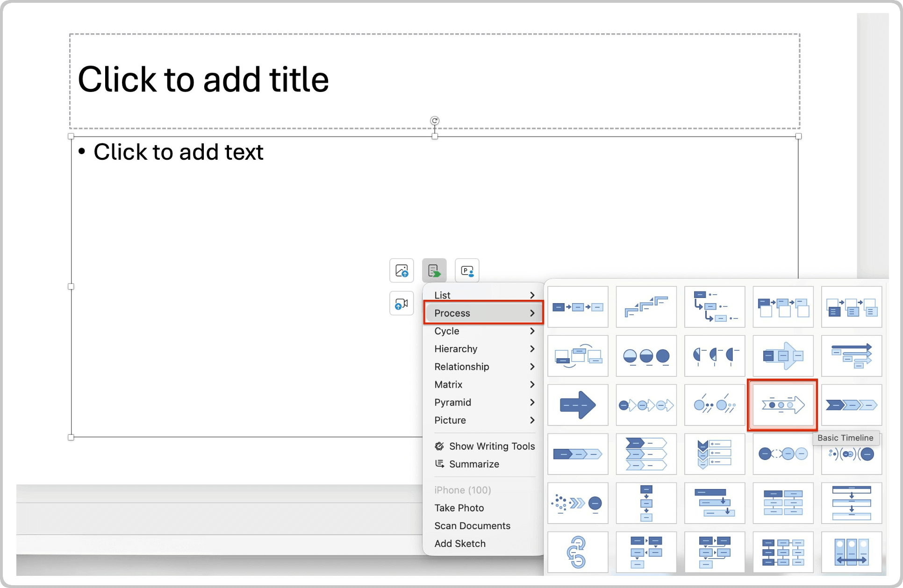
Task: Open the Cycle submenu chevron
Action: [532, 331]
